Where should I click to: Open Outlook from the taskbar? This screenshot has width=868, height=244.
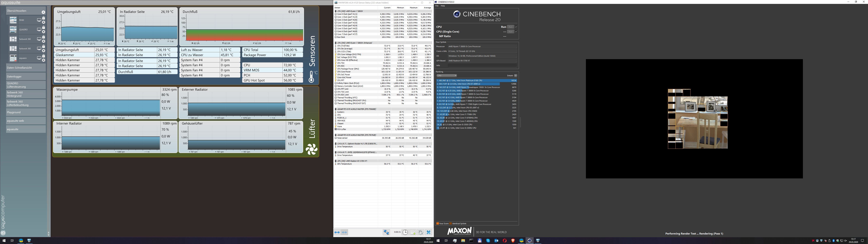click(x=496, y=241)
